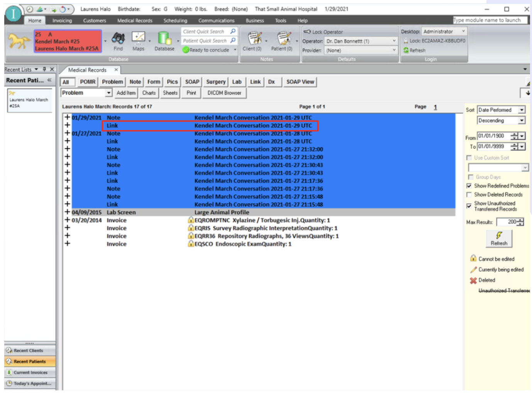Increment the From date spinner
The image size is (532, 394).
[515, 134]
